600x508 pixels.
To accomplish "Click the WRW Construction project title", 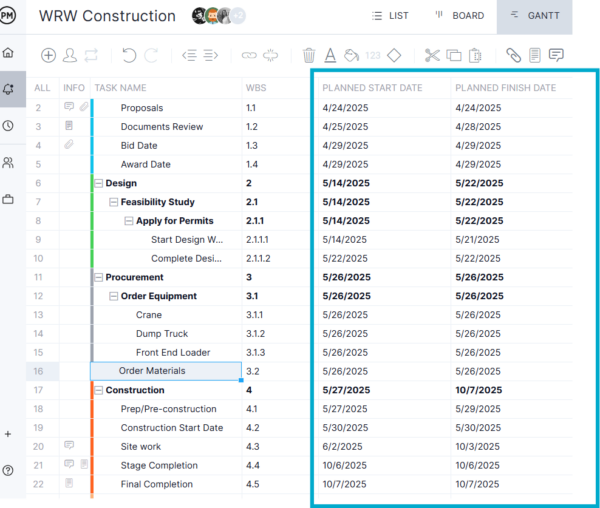I will 107,16.
